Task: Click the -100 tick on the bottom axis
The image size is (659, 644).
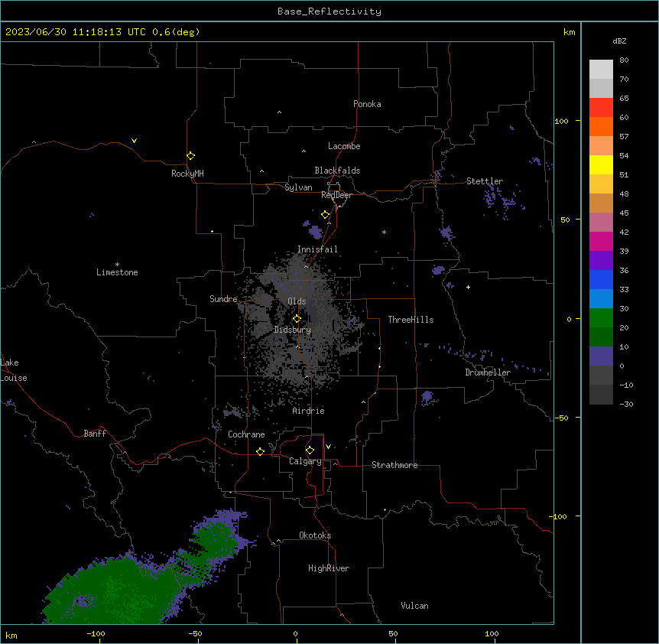Action: click(x=96, y=633)
